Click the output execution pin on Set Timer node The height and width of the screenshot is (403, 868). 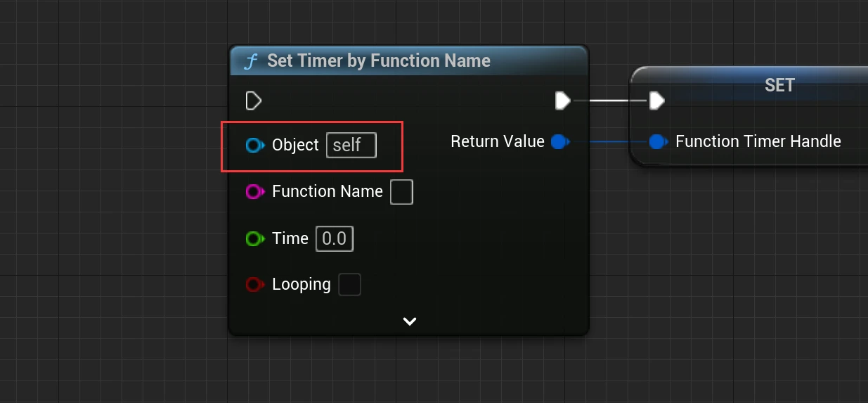(x=563, y=101)
